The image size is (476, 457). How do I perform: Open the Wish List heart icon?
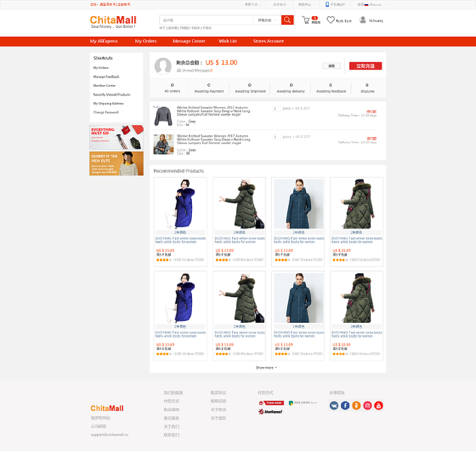coord(331,20)
